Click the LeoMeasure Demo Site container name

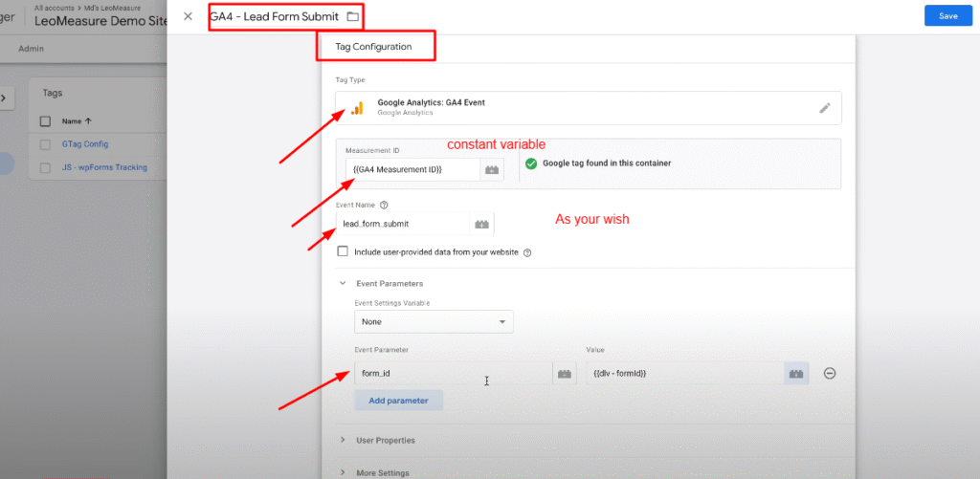pyautogui.click(x=100, y=22)
